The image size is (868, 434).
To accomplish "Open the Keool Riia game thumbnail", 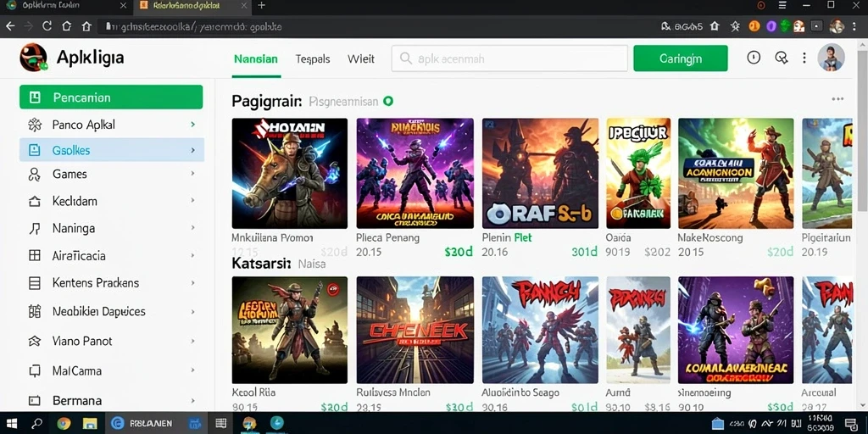I will pos(290,330).
